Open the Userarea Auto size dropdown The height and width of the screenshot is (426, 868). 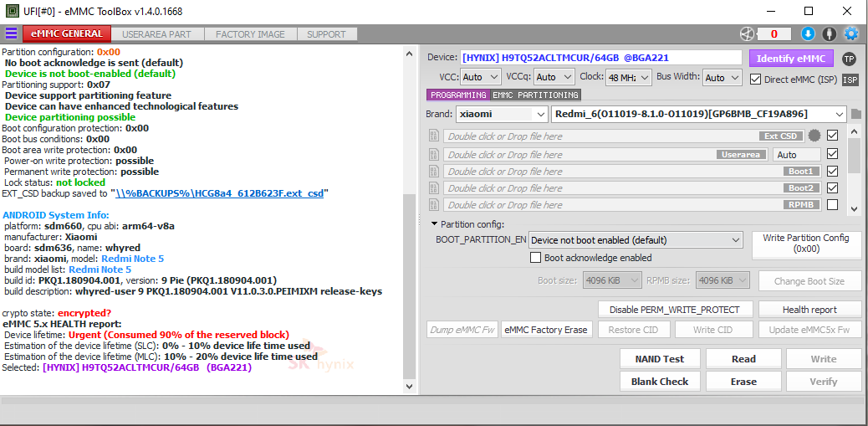click(797, 155)
